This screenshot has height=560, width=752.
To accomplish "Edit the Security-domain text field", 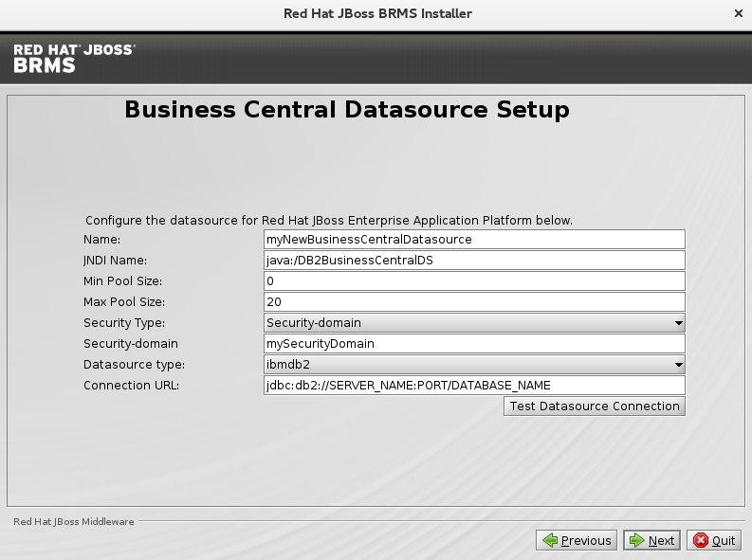I will (x=474, y=343).
